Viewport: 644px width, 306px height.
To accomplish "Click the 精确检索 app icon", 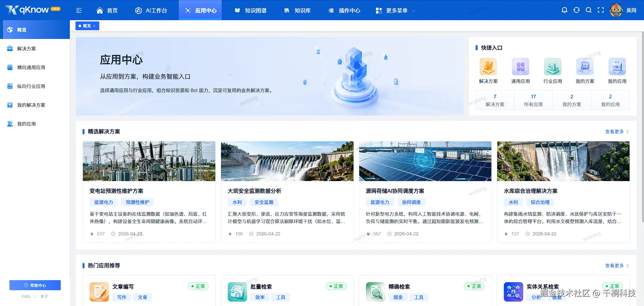I will (x=376, y=292).
